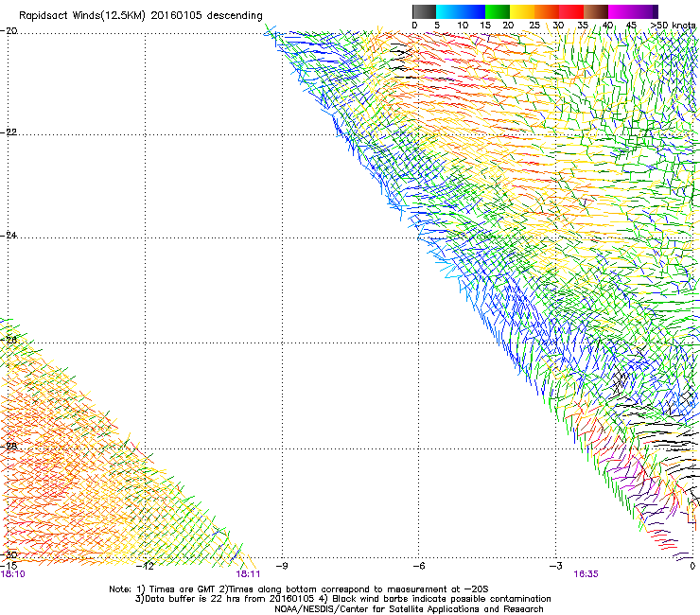Click the purple 18:10 time stamp
Image resolution: width=700 pixels, height=615 pixels.
point(13,574)
